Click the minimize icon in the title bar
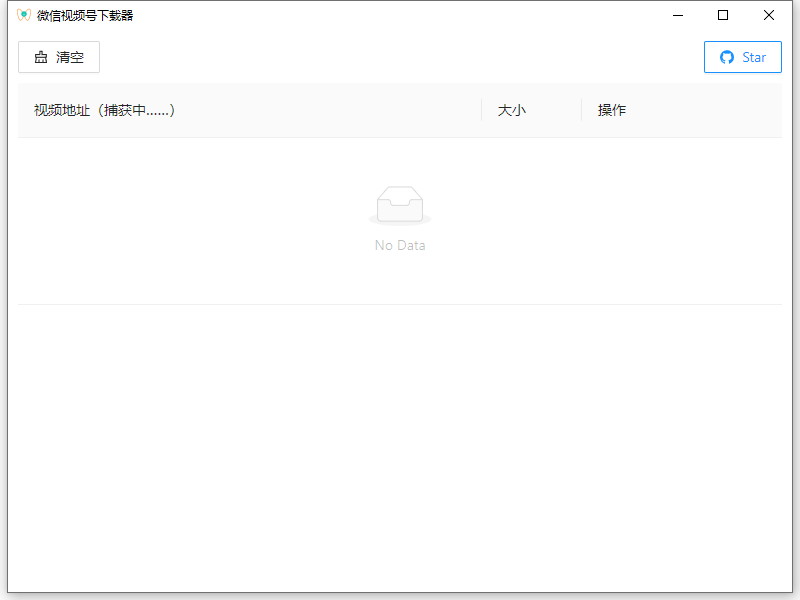Image resolution: width=800 pixels, height=600 pixels. 677,15
